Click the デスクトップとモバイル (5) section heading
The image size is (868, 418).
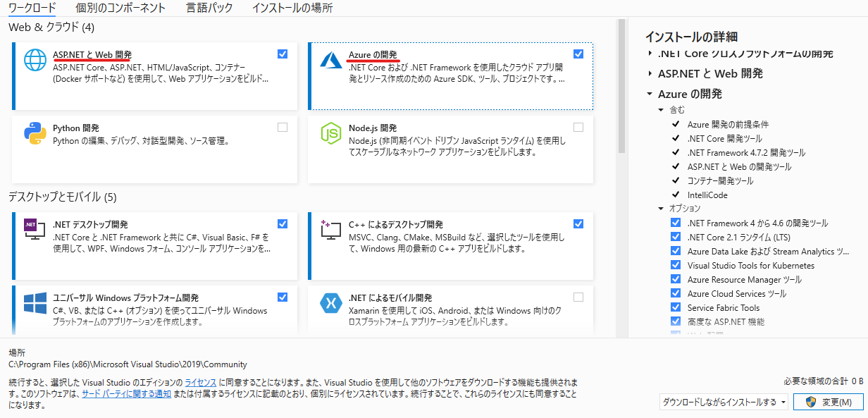(63, 197)
